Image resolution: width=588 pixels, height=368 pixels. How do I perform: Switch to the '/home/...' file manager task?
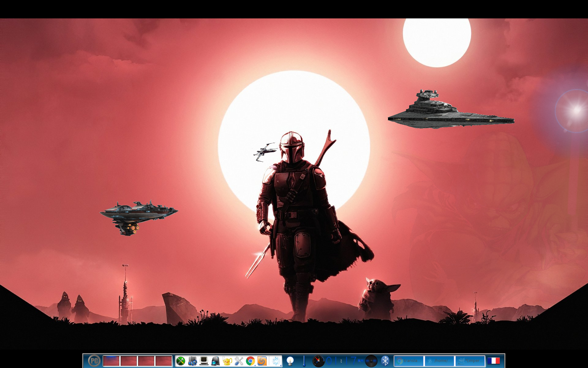pos(439,361)
